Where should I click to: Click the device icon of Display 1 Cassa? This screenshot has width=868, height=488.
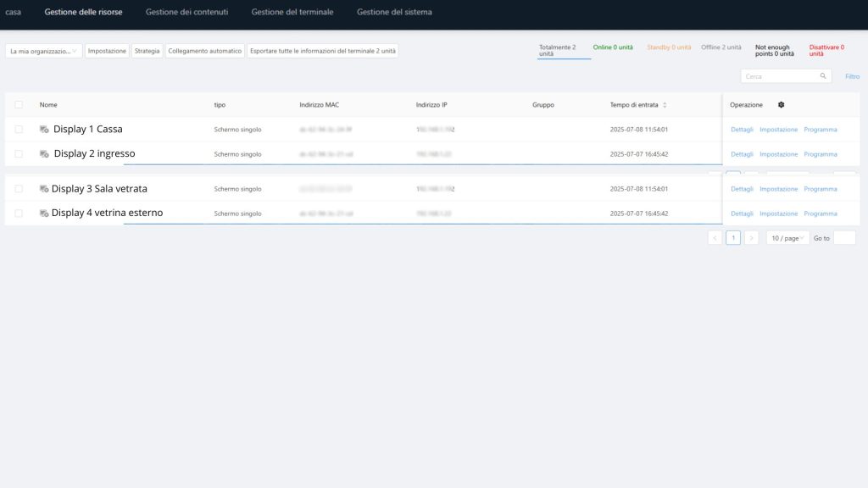(x=44, y=130)
